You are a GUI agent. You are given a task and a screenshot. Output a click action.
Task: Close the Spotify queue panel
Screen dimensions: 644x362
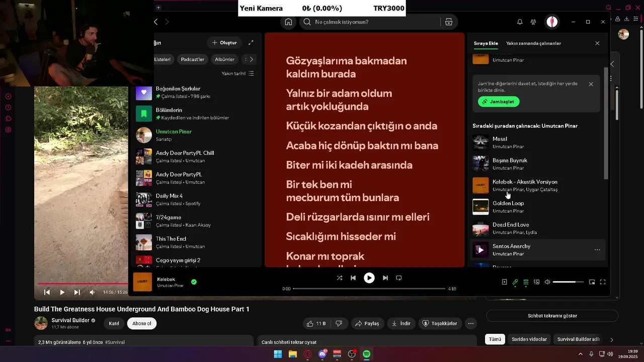point(597,43)
